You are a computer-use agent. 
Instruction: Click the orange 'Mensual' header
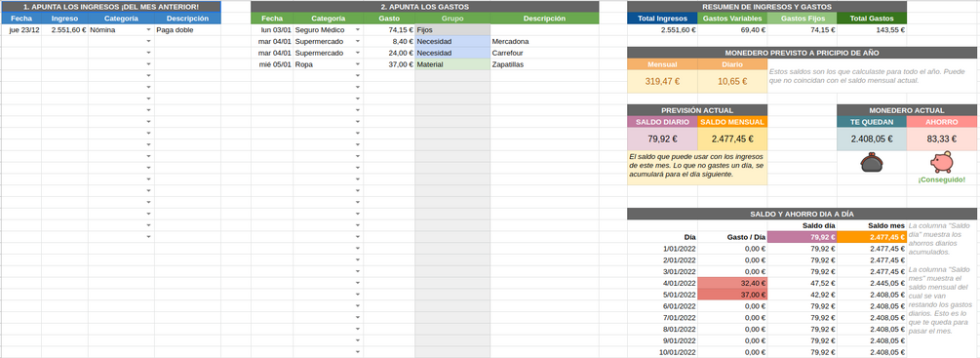(662, 64)
